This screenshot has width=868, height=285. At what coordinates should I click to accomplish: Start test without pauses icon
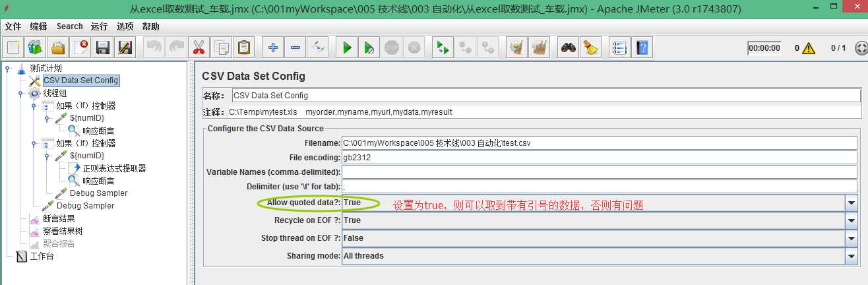tap(369, 47)
